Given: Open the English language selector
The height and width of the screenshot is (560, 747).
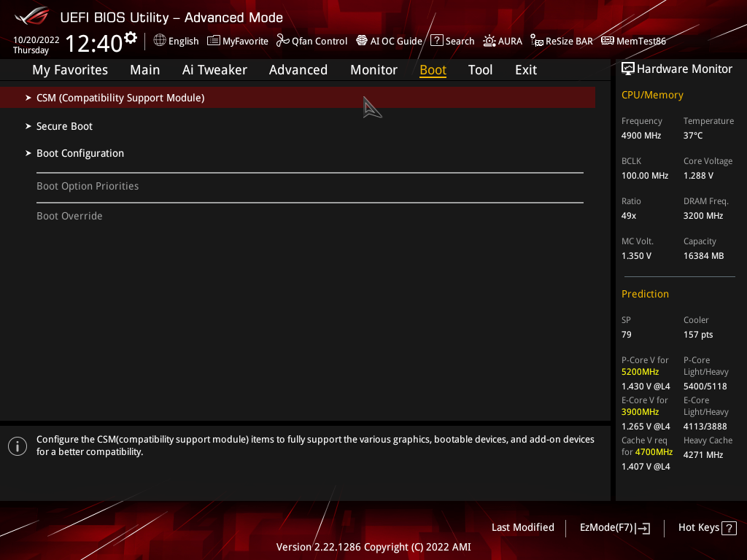Looking at the screenshot, I should coord(176,41).
